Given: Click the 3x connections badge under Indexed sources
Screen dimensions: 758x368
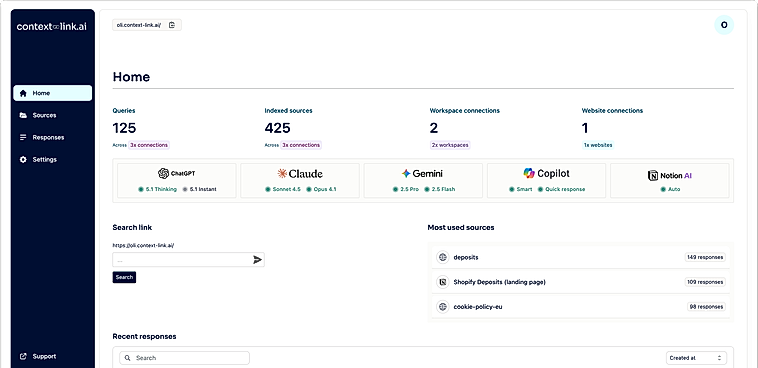Looking at the screenshot, I should click(x=301, y=145).
